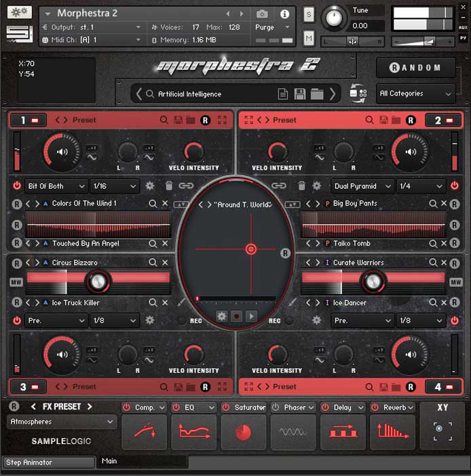
Task: Toggle power for Bit Of Both animator
Action: tap(17, 186)
